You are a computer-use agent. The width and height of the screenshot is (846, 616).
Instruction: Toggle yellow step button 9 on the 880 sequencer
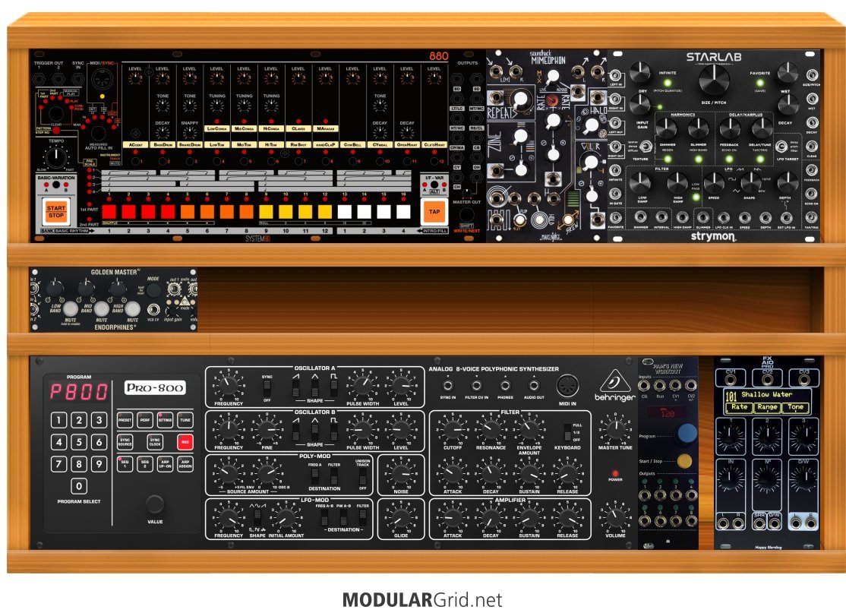tap(266, 211)
